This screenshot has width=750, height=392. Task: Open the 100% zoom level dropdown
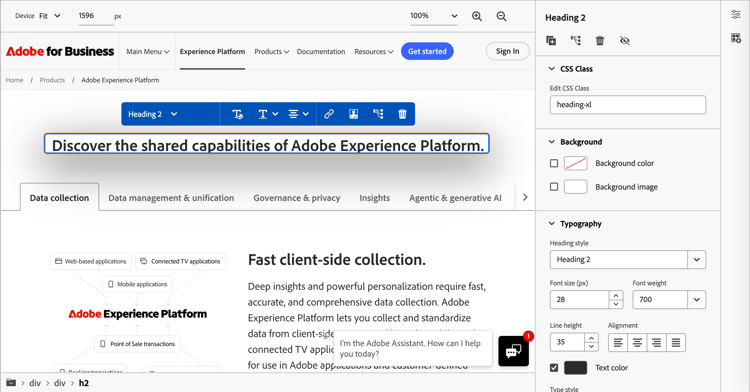tap(434, 16)
